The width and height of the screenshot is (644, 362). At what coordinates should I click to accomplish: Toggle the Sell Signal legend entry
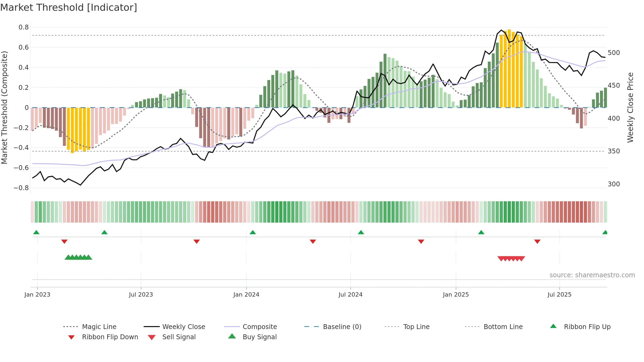172,337
